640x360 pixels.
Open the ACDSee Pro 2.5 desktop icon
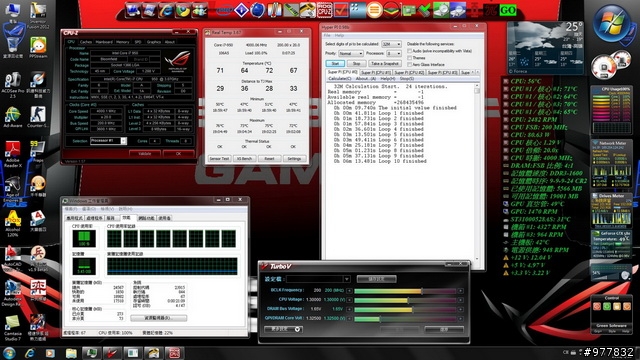click(13, 84)
